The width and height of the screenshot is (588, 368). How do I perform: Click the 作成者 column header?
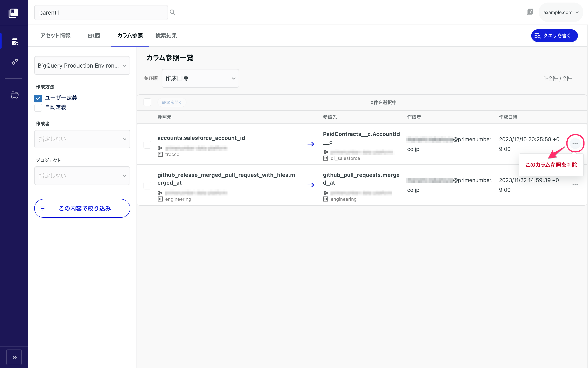point(414,117)
